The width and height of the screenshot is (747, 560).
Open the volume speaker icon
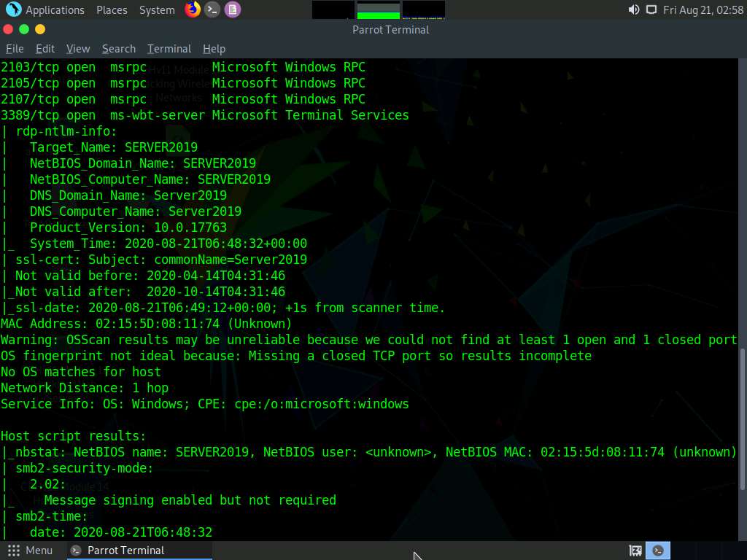point(634,9)
